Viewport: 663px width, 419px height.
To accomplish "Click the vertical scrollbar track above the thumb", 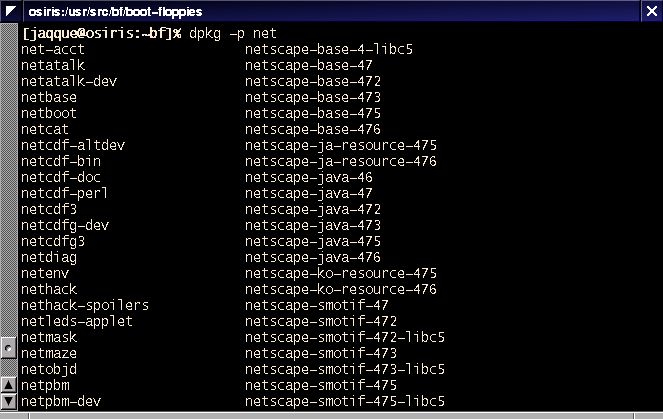I will coord(8,180).
